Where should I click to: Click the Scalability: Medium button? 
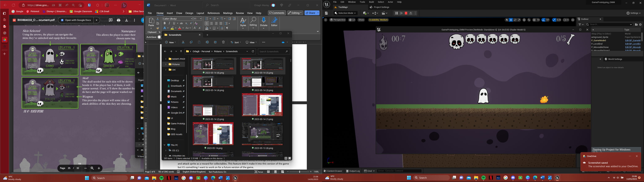tap(378, 20)
